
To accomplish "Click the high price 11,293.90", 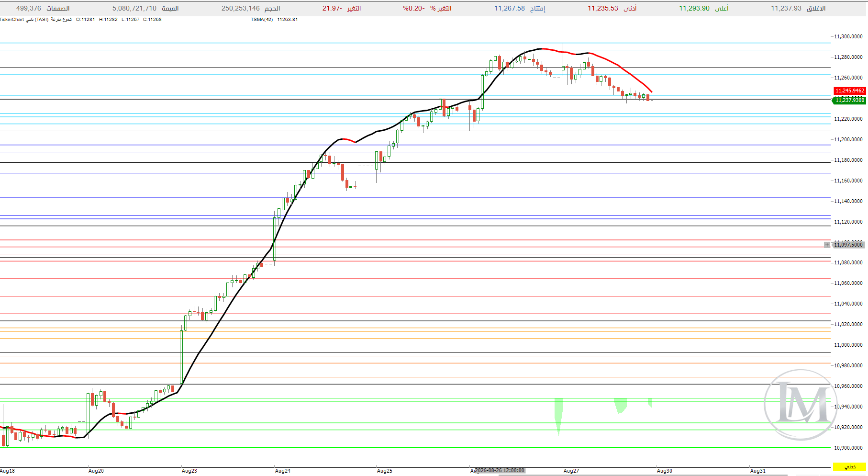I will click(x=694, y=9).
